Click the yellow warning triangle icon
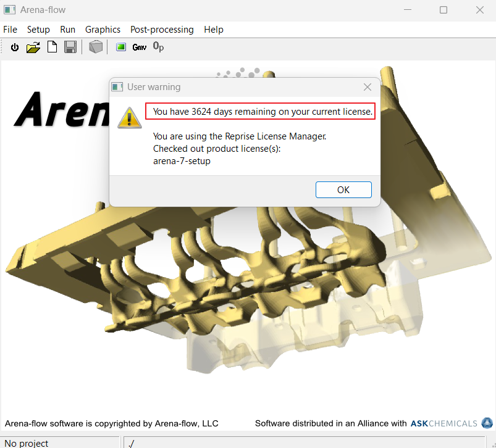Screen dimensions: 496x448 point(129,118)
